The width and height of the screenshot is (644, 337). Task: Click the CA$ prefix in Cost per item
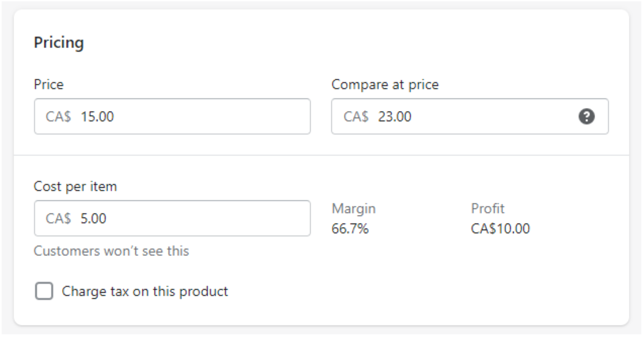pyautogui.click(x=58, y=219)
